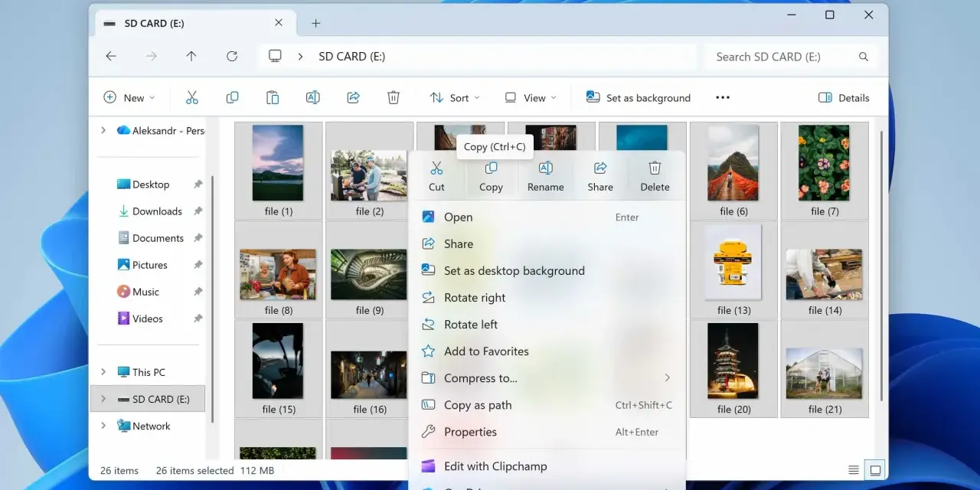980x490 pixels.
Task: Unpin Desktop using its pin icon
Action: [x=198, y=185]
